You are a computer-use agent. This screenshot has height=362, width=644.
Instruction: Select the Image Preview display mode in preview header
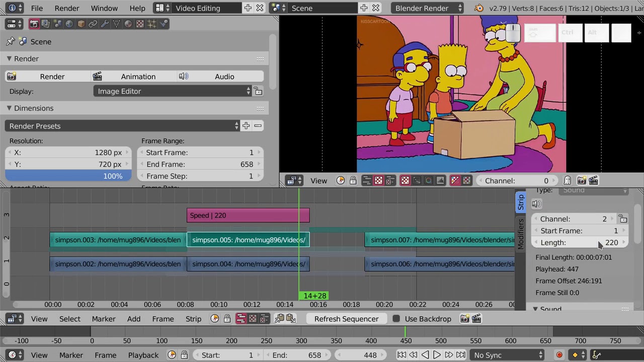(x=405, y=180)
